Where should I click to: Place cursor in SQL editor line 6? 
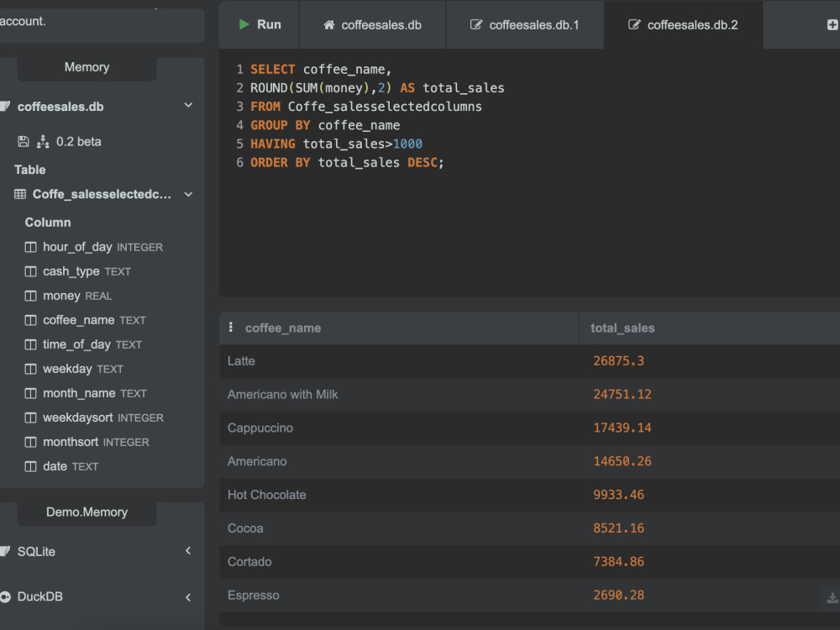[x=347, y=162]
